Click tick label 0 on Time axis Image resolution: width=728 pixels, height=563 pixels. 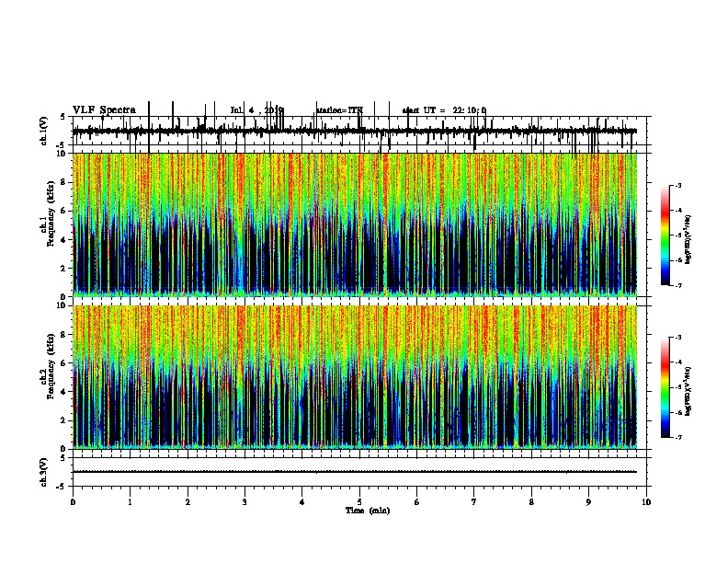click(x=73, y=502)
